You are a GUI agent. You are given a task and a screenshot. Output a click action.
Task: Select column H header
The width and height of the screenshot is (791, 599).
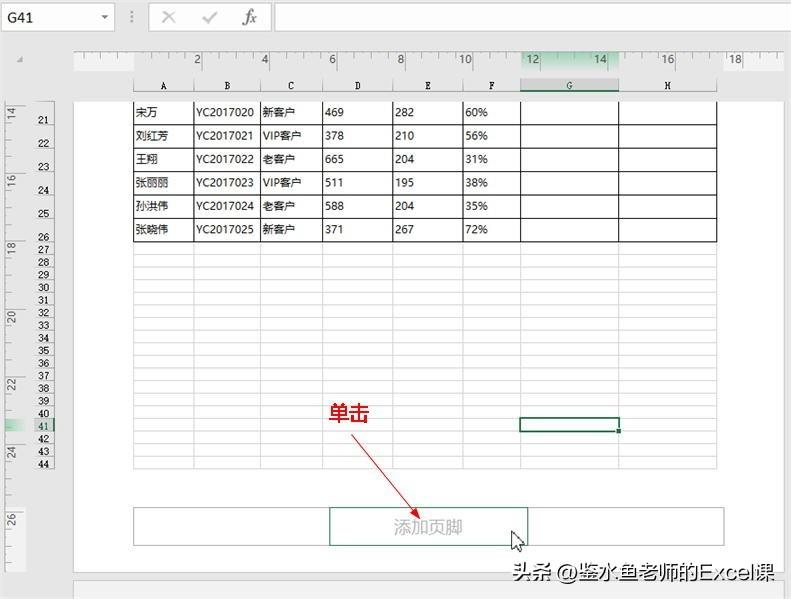[x=667, y=85]
